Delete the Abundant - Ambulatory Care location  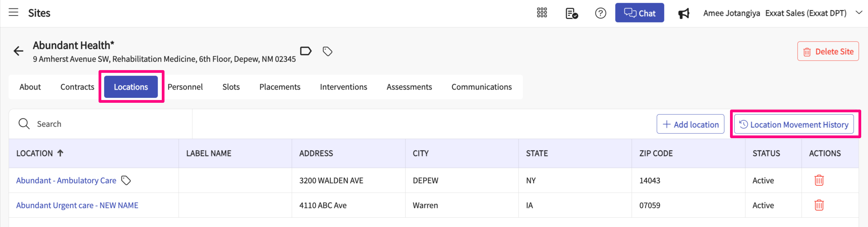point(819,180)
